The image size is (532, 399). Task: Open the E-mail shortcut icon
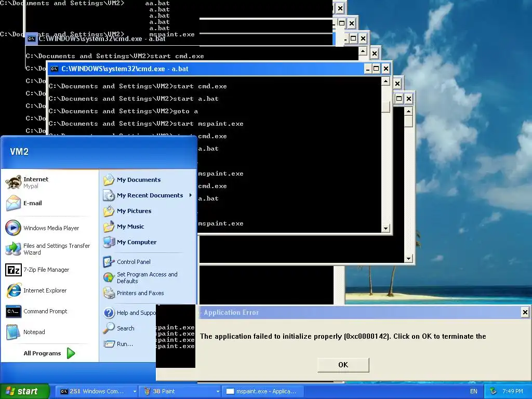tap(14, 203)
